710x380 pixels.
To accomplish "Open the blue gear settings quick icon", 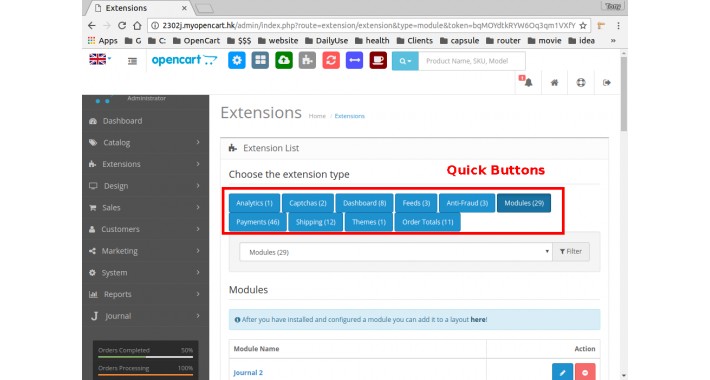I will click(236, 60).
